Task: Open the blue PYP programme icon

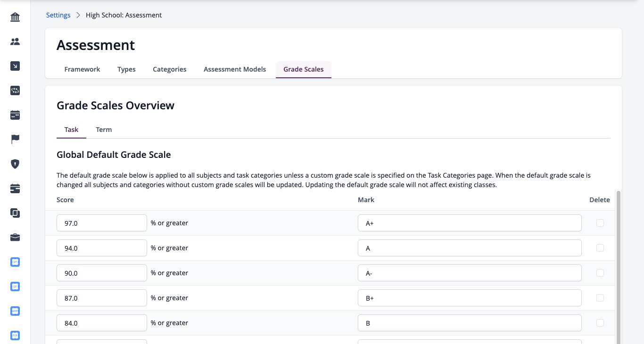Action: coord(15,336)
